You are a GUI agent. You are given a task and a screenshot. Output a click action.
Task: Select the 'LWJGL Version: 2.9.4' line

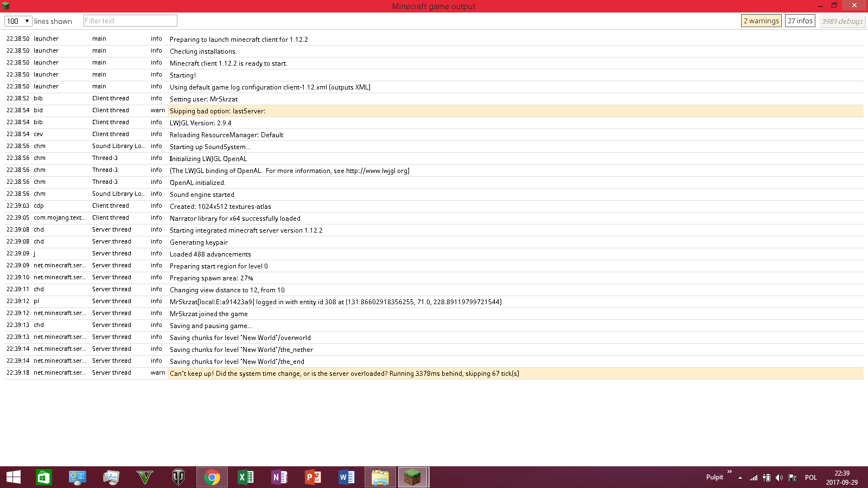(201, 123)
